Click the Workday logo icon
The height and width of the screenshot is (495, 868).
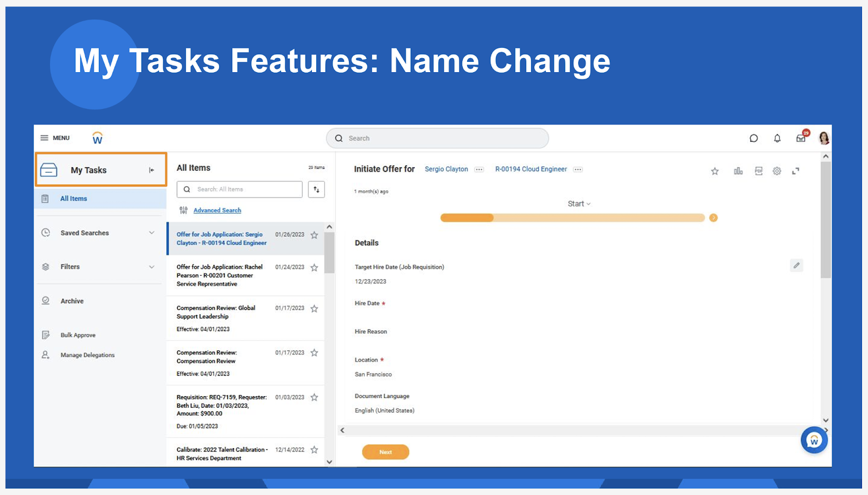point(97,138)
